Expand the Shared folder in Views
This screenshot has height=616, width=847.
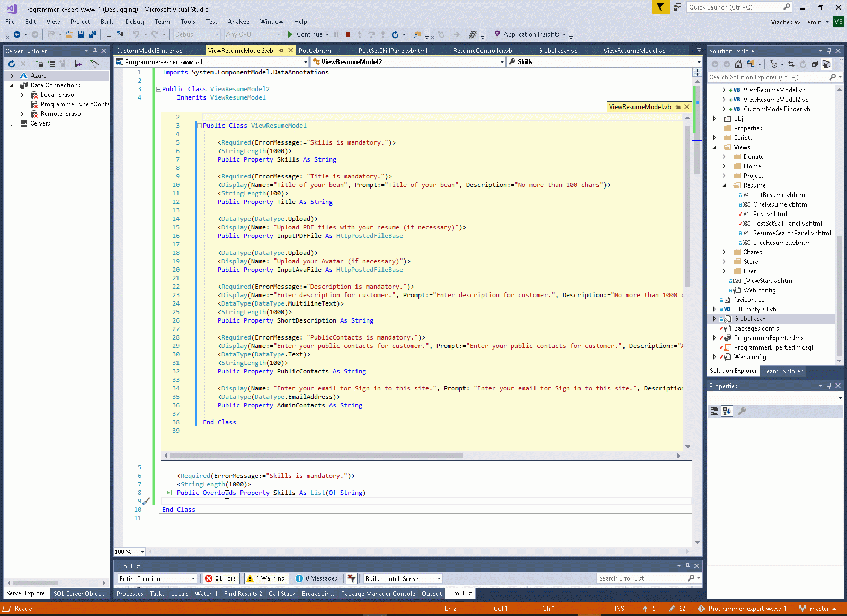coord(724,252)
